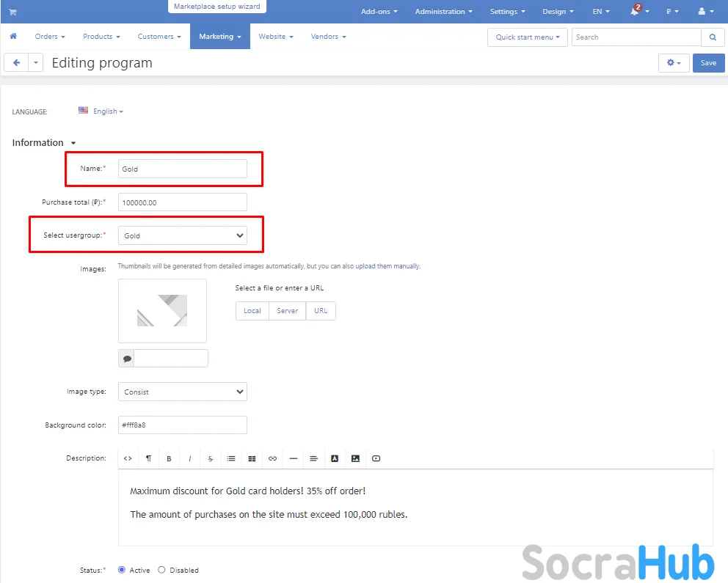Insert an image in the description
The image size is (728, 583).
(x=355, y=459)
